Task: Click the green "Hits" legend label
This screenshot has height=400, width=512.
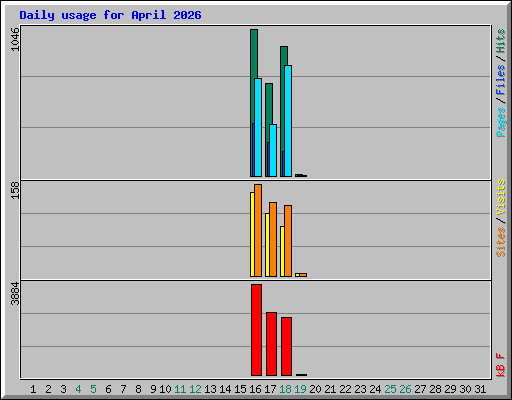Action: [500, 41]
